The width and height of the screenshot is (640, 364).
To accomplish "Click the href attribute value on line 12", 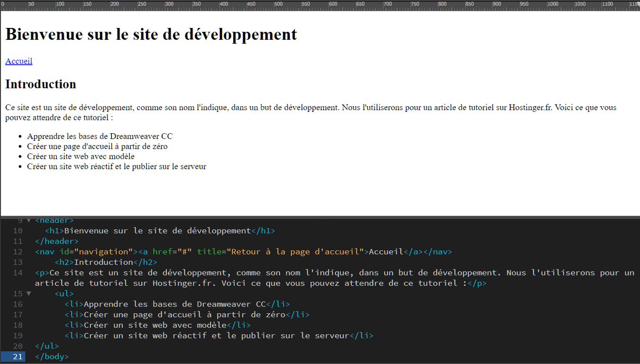I will 185,251.
